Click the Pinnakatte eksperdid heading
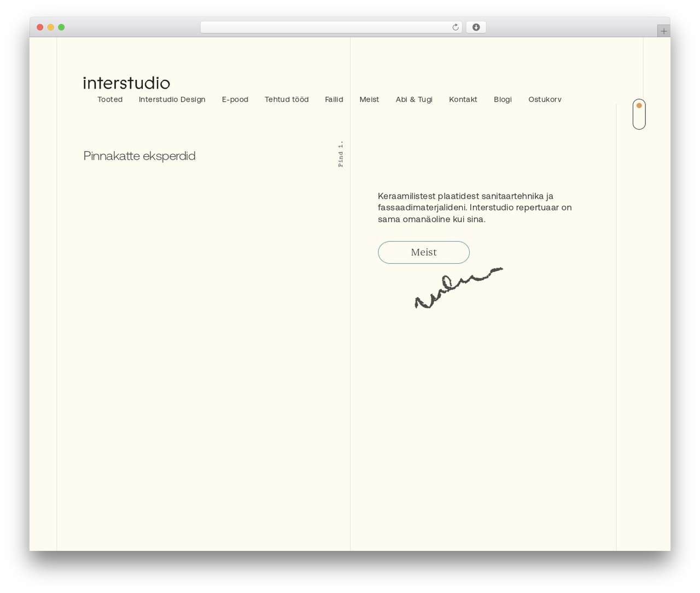Viewport: 700px width, 593px height. (x=139, y=156)
